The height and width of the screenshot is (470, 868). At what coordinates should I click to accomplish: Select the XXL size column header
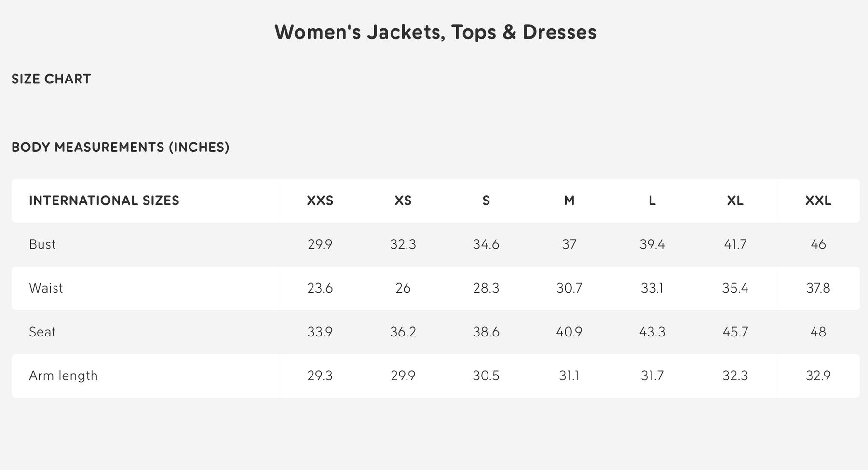click(818, 201)
